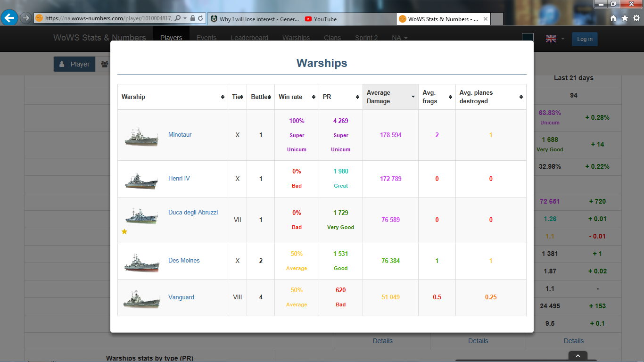Click the Log in button
The image size is (644, 362).
[585, 39]
